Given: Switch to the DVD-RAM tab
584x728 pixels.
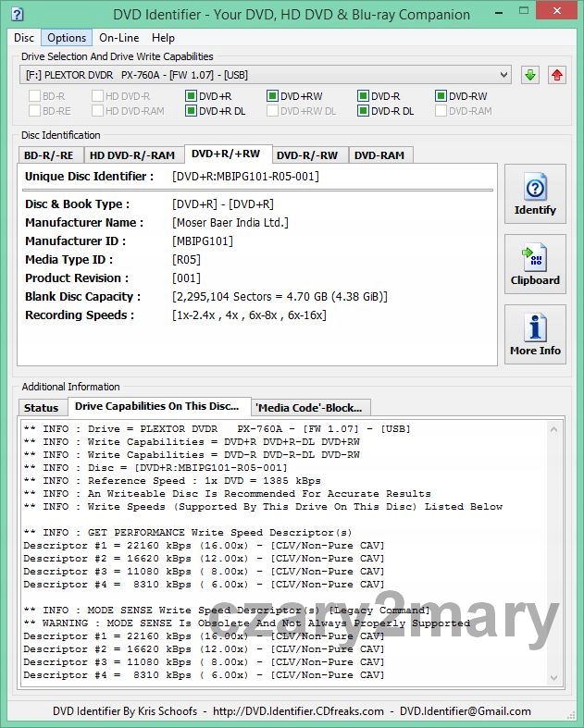Looking at the screenshot, I should 379,154.
